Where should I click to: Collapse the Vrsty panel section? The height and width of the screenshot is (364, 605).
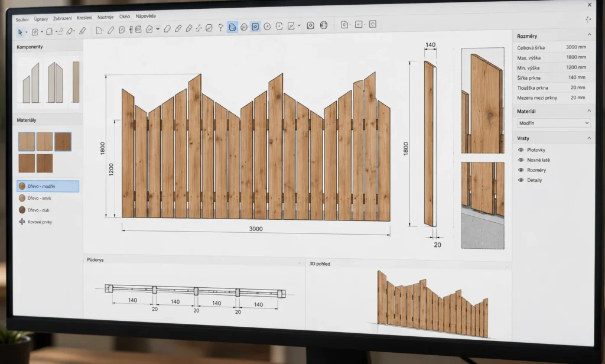point(589,138)
